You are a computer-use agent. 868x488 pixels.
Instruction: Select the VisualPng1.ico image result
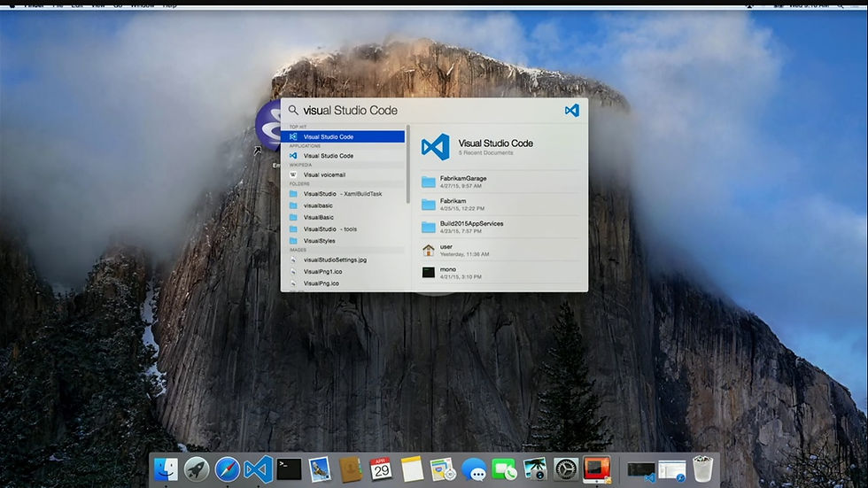click(x=344, y=272)
